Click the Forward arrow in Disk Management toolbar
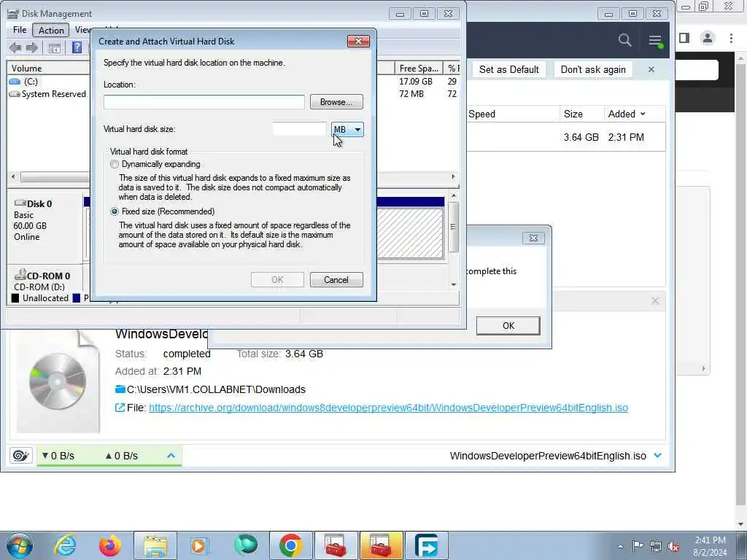This screenshot has height=560, width=747. [32, 47]
